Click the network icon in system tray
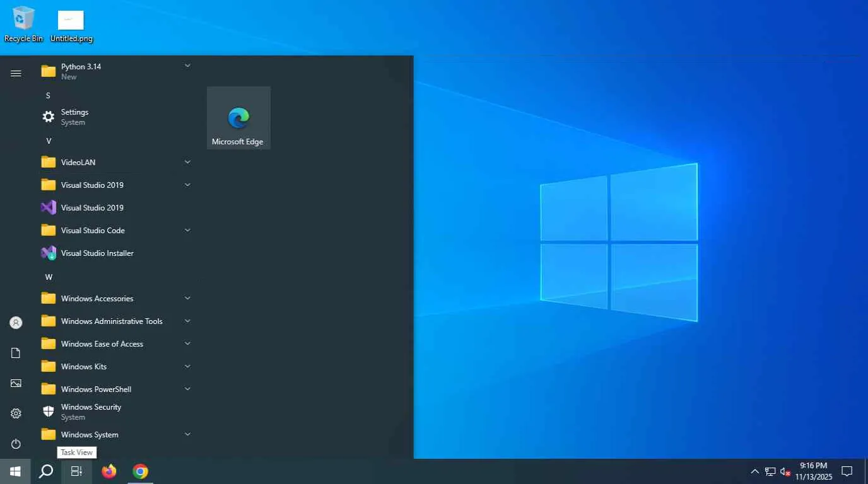The height and width of the screenshot is (484, 868). 770,471
